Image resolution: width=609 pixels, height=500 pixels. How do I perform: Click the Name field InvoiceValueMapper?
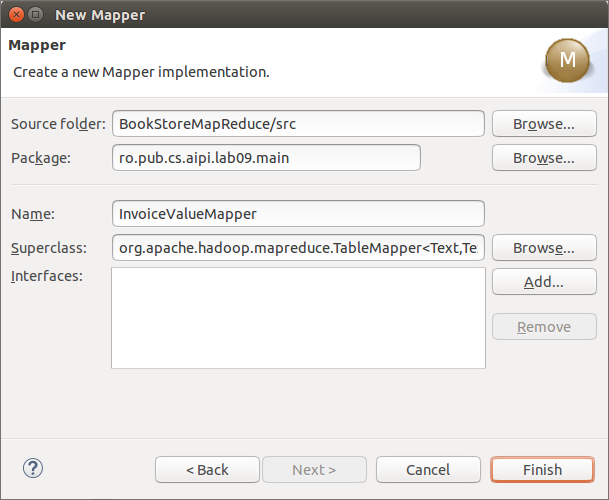coord(298,214)
